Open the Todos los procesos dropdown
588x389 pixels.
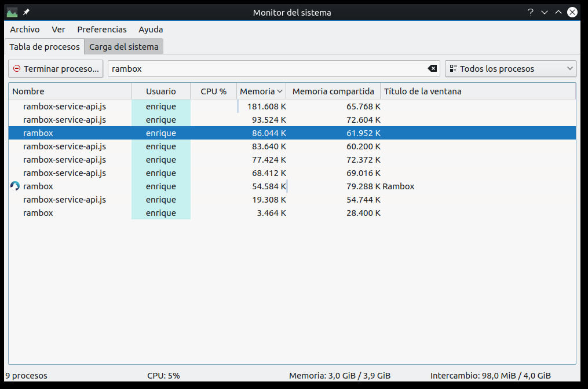(510, 68)
